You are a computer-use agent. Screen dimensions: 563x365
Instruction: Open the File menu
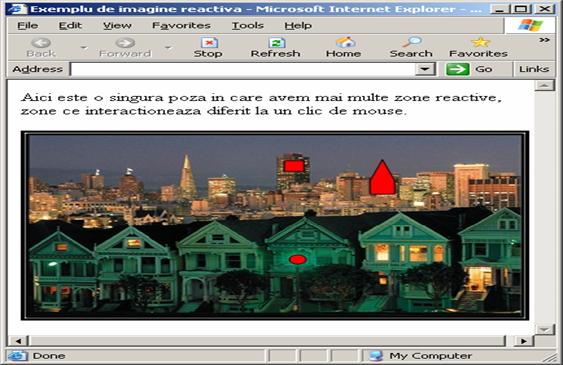click(28, 25)
